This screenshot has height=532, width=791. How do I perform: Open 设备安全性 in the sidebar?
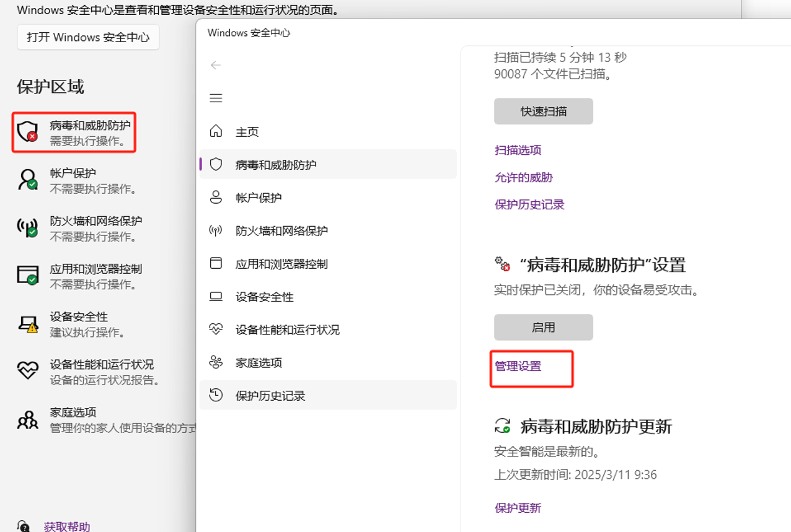coord(328,297)
